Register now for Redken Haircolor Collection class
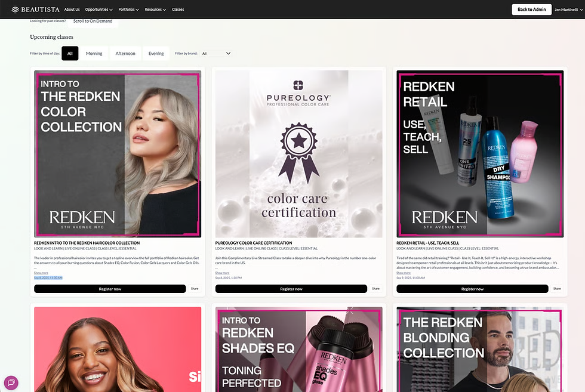 (110, 289)
